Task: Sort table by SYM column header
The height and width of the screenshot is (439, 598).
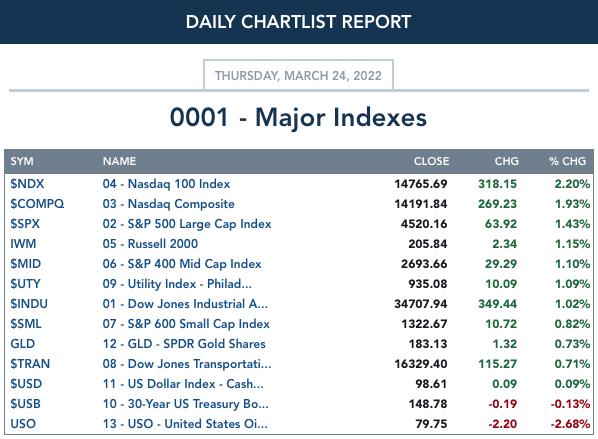Action: click(22, 161)
